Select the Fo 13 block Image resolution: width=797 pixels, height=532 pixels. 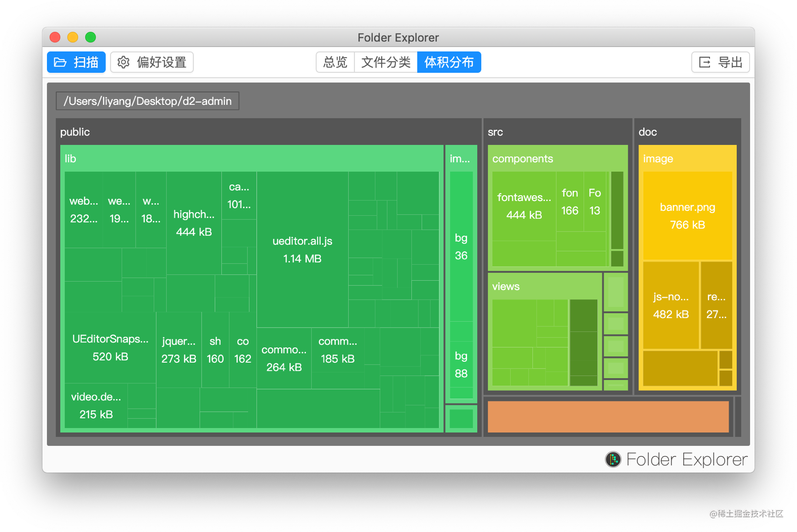coord(595,202)
